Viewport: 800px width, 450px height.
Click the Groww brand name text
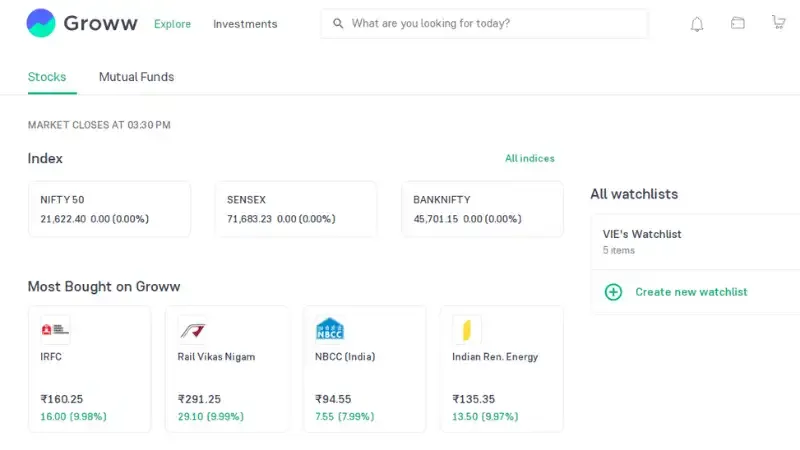click(x=101, y=23)
